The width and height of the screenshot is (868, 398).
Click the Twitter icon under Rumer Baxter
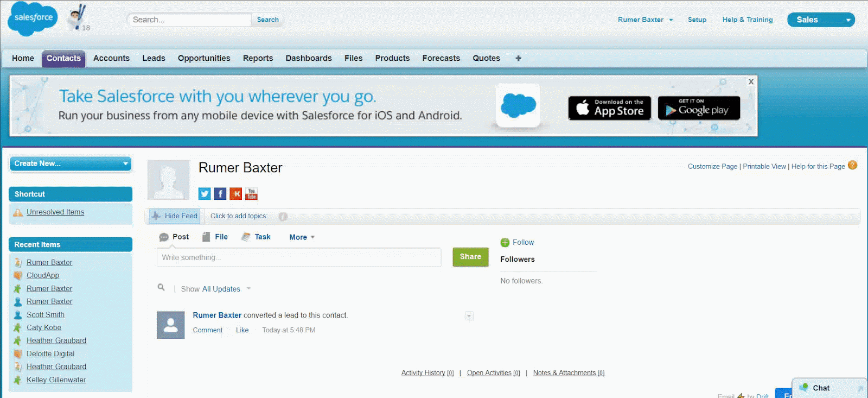pos(205,194)
